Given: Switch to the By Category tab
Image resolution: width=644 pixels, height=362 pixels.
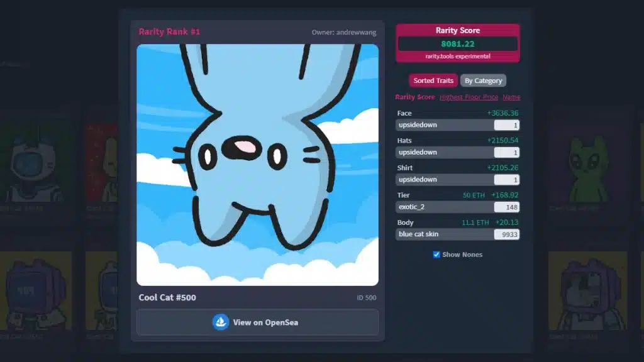Looking at the screenshot, I should 483,80.
